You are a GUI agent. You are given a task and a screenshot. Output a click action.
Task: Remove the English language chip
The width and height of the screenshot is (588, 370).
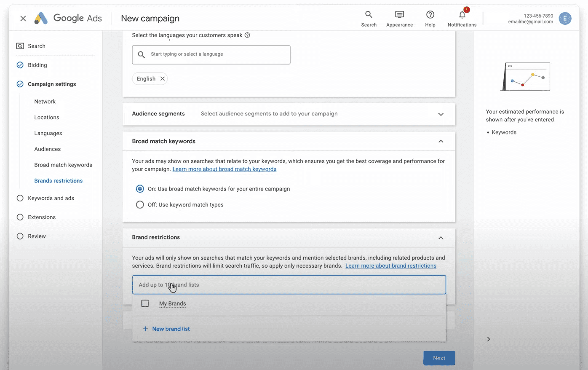pos(162,79)
